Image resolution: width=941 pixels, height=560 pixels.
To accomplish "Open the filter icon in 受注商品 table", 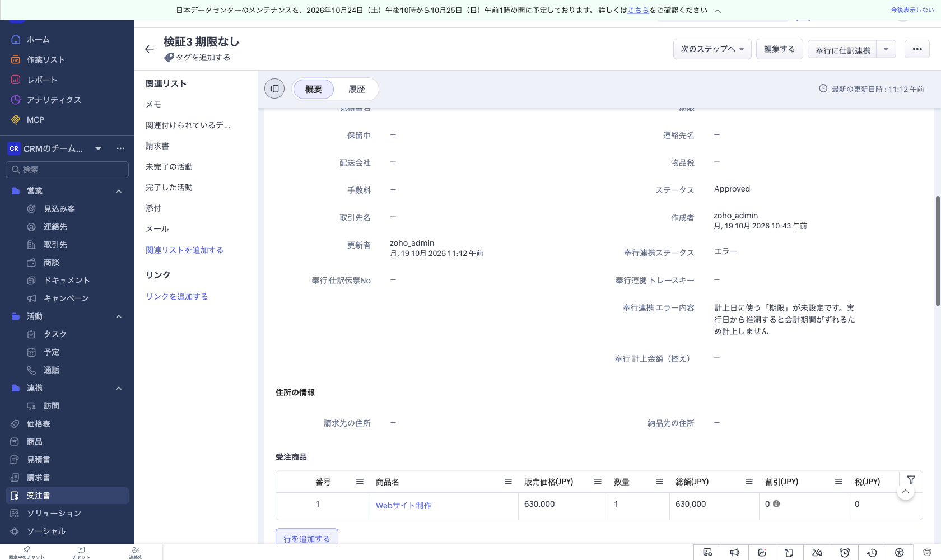I will pyautogui.click(x=911, y=480).
